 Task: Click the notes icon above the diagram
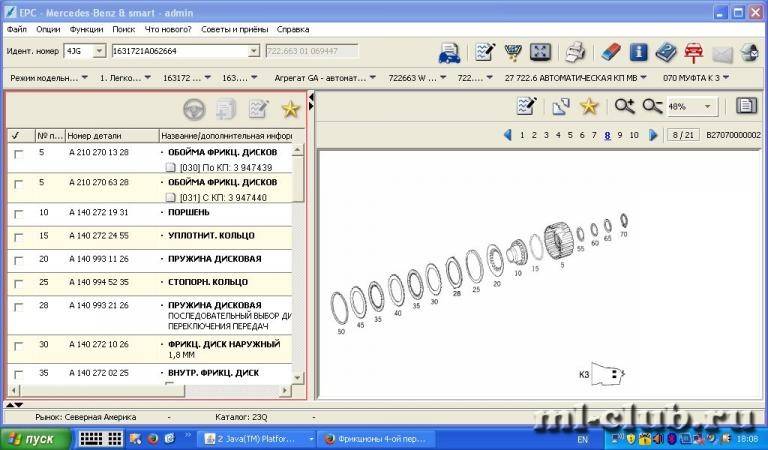click(527, 106)
